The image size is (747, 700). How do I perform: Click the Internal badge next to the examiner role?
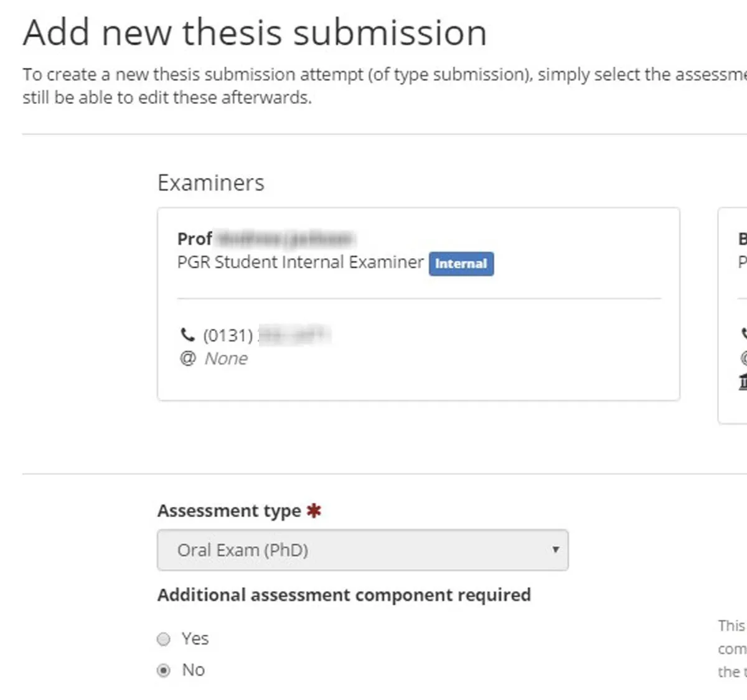click(461, 264)
